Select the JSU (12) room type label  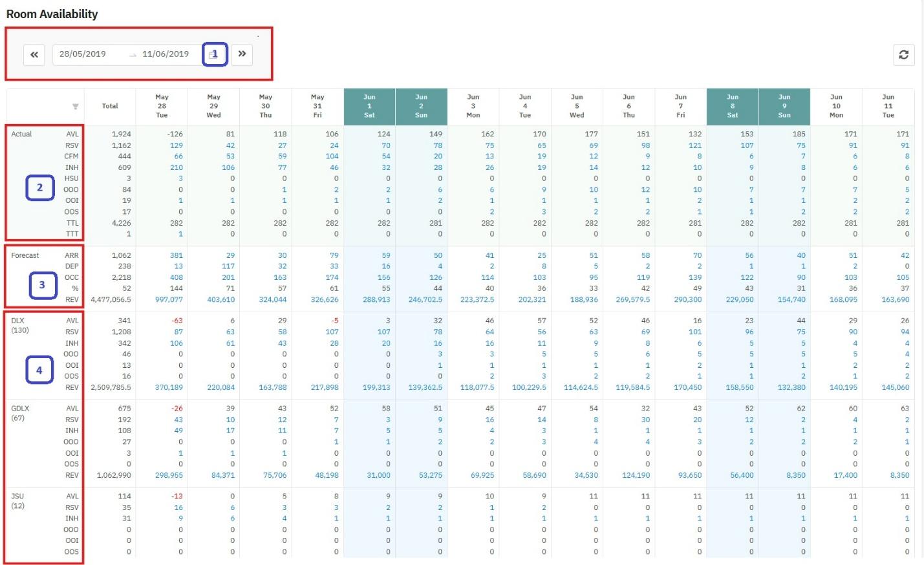click(x=17, y=501)
